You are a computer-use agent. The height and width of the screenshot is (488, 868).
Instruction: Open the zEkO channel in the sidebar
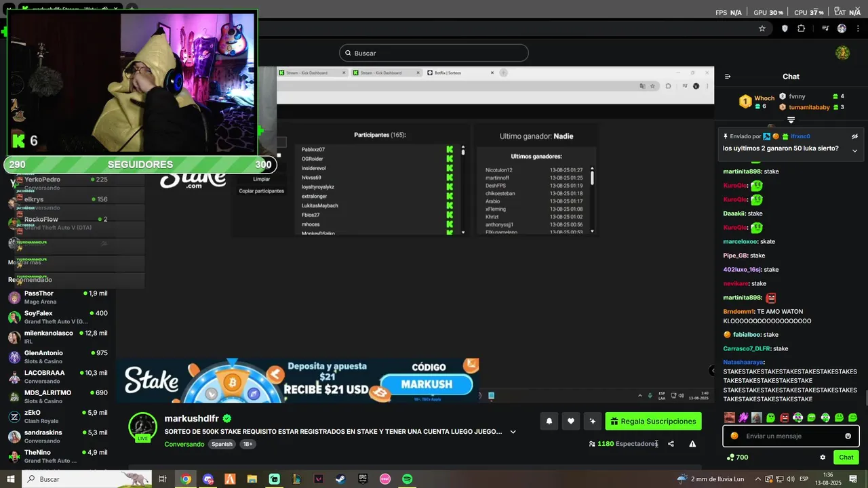pos(58,416)
